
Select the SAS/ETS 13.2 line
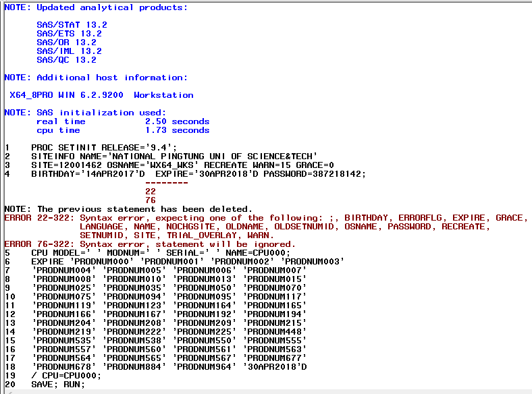pyautogui.click(x=70, y=34)
